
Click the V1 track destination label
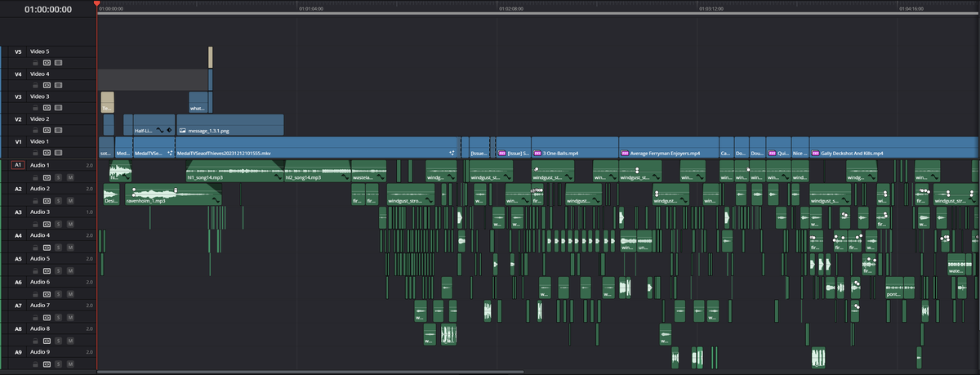[x=18, y=142]
